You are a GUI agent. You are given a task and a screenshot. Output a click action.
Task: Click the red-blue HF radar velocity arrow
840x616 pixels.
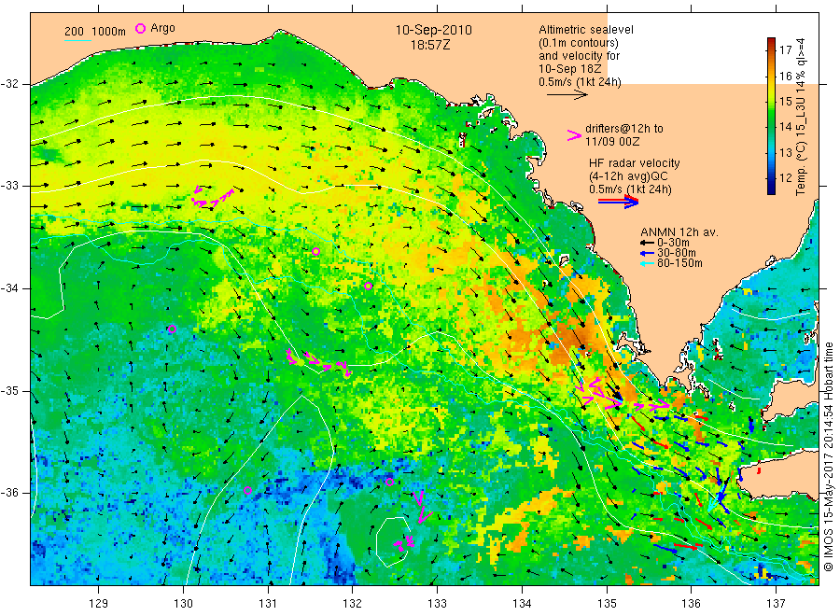(618, 202)
